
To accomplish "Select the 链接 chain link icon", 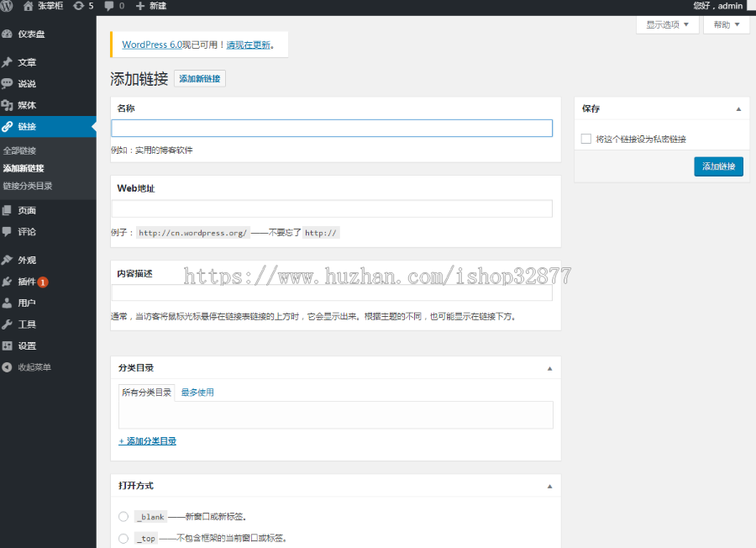I will 7,126.
